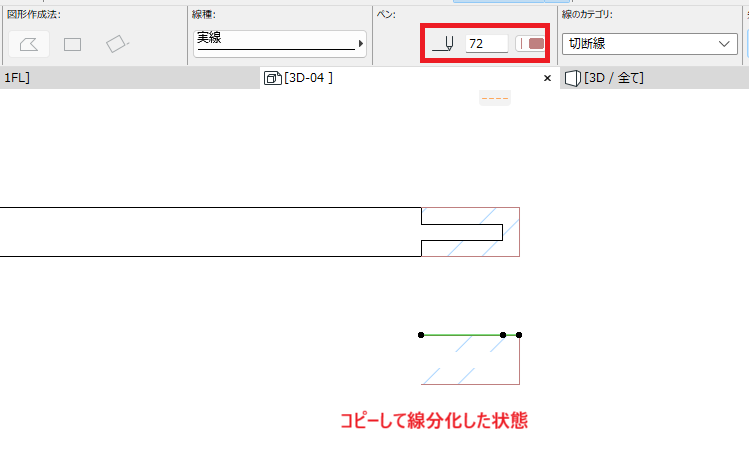Click the pen weight icon beside 72

click(443, 44)
